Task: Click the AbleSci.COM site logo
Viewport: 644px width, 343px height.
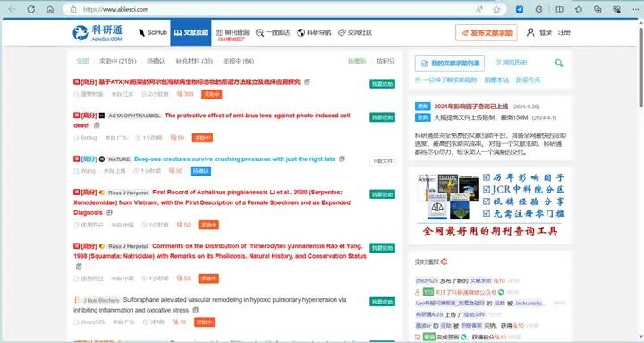Action: [x=97, y=32]
